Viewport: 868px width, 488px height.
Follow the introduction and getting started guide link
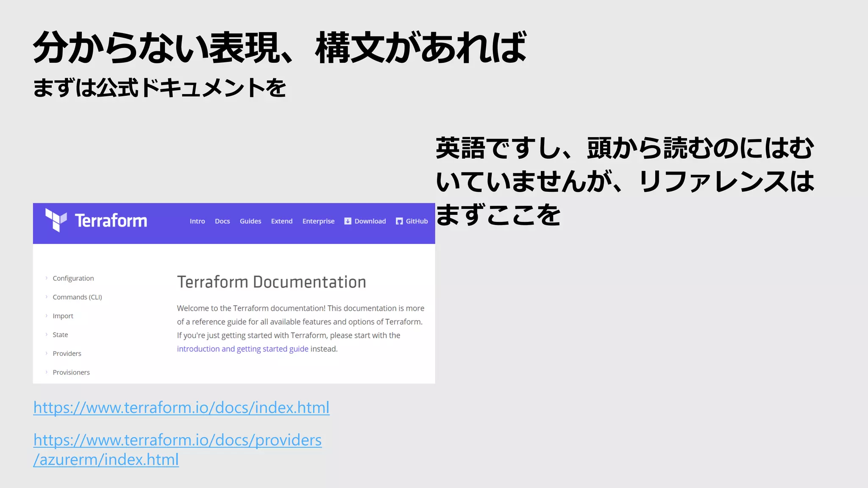point(242,349)
